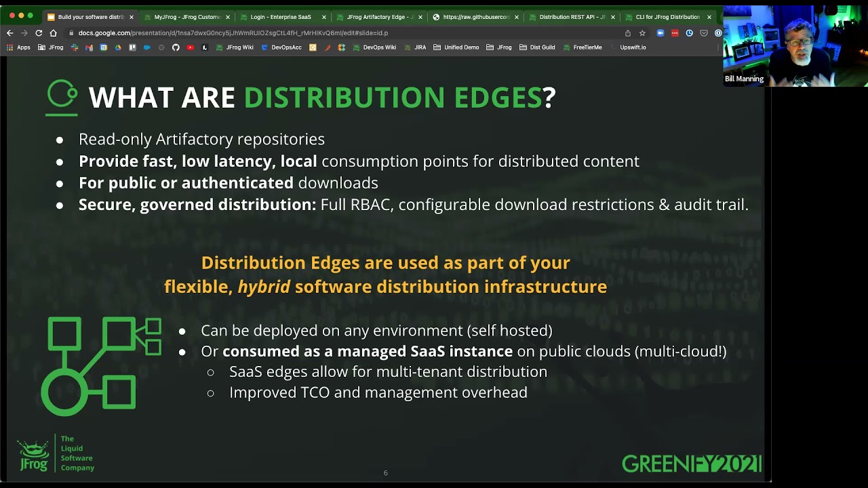868x488 pixels.
Task: Close the Login - Enterprise SaaS tab
Action: click(x=324, y=17)
